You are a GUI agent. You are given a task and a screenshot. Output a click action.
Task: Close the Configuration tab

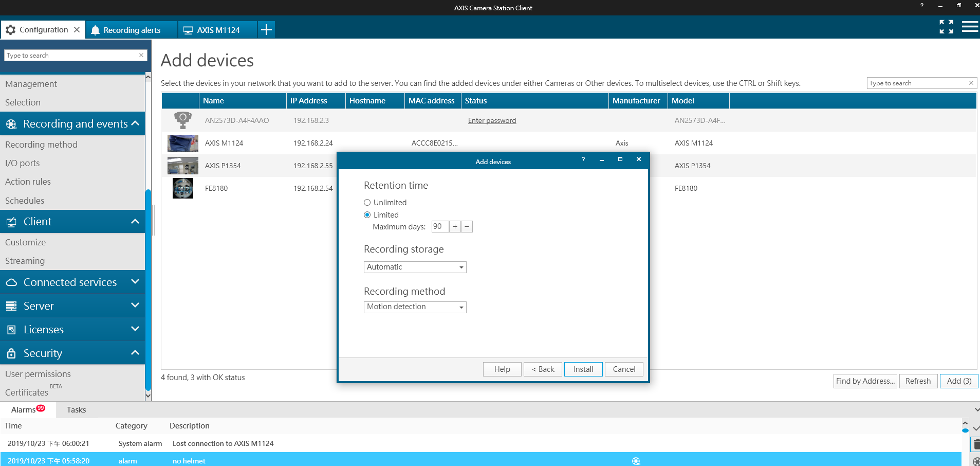click(77, 30)
